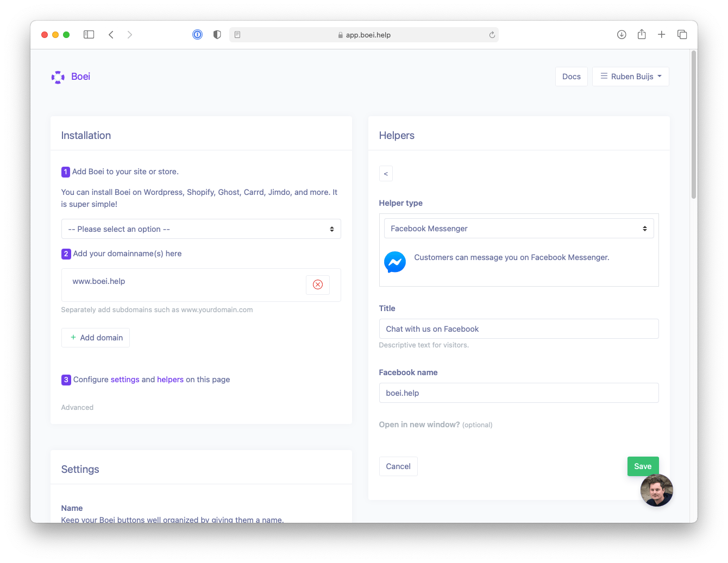Go back with the browser back arrow
The width and height of the screenshot is (728, 563).
pyautogui.click(x=111, y=35)
